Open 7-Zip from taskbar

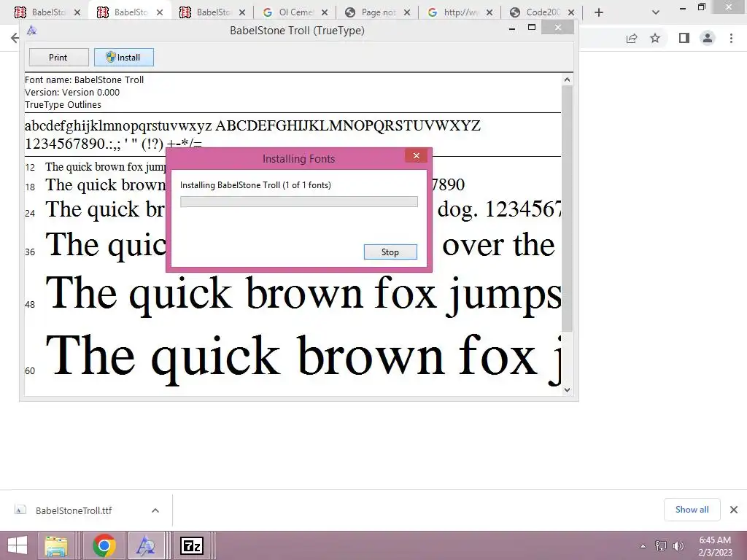coord(192,545)
